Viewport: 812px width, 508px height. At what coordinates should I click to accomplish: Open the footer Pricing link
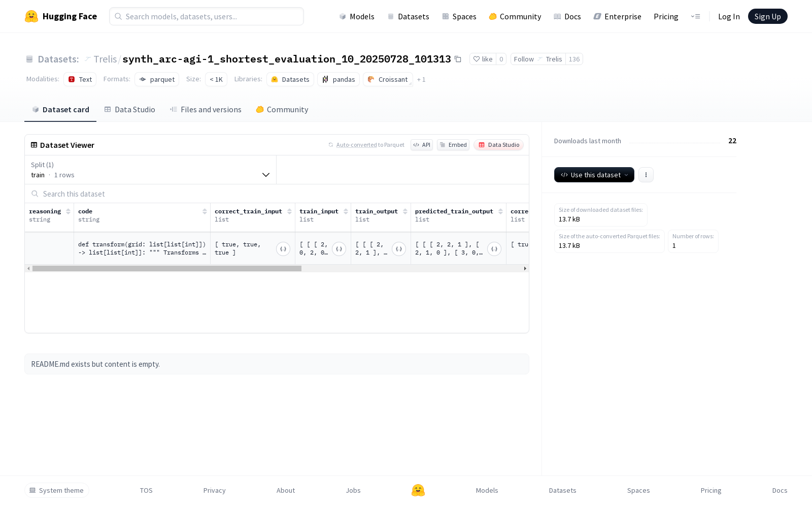(x=711, y=490)
